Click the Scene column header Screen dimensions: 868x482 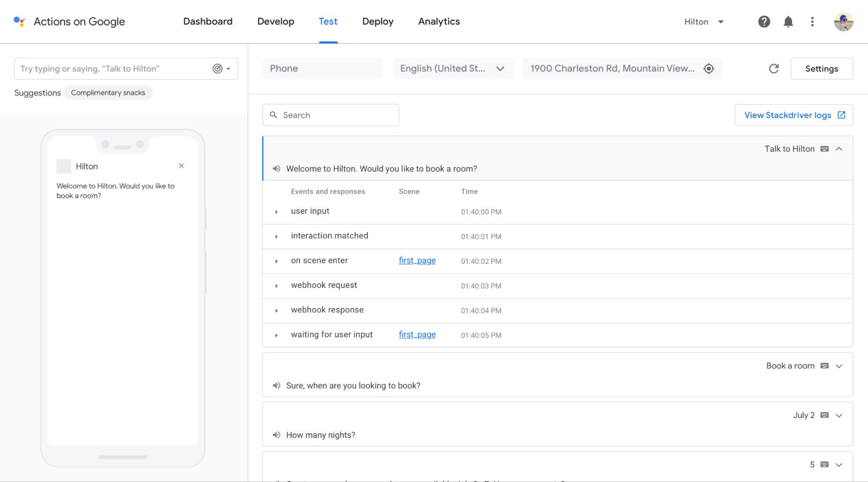coord(409,191)
